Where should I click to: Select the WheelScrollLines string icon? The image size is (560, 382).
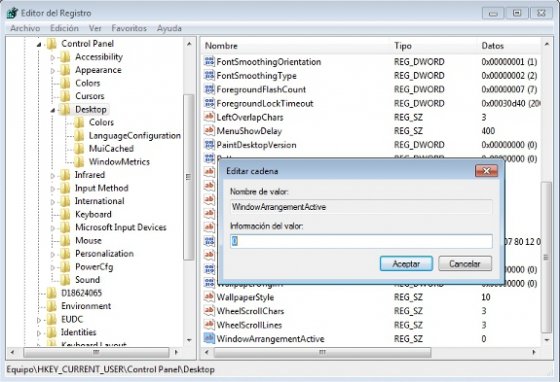209,324
